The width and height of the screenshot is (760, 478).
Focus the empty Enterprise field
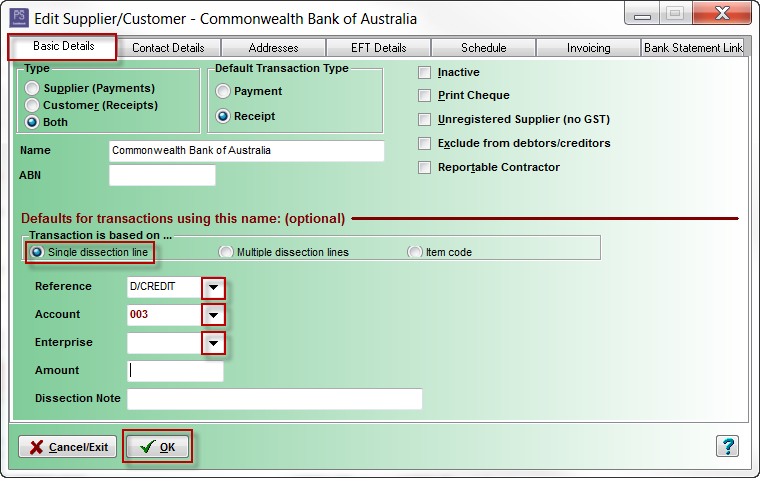(x=164, y=343)
